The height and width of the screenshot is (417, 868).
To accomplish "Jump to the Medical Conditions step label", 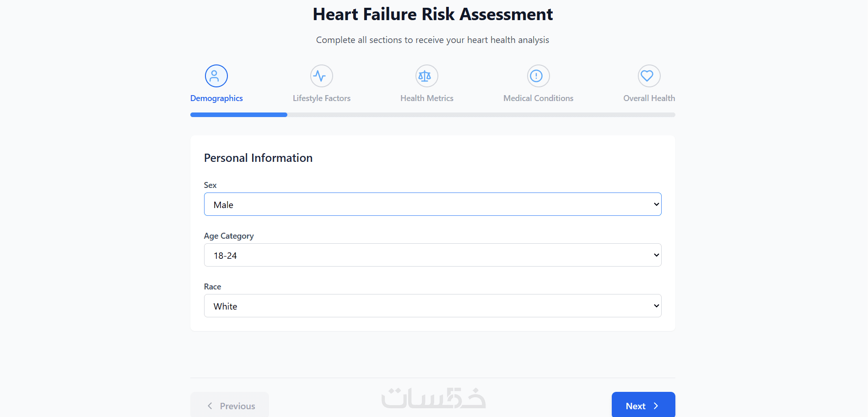I will pos(538,98).
